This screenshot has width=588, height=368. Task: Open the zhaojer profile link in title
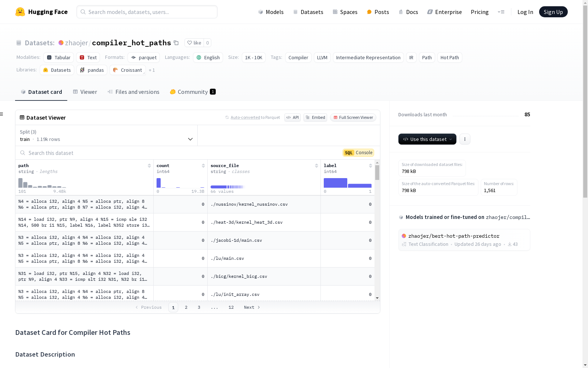tap(76, 43)
